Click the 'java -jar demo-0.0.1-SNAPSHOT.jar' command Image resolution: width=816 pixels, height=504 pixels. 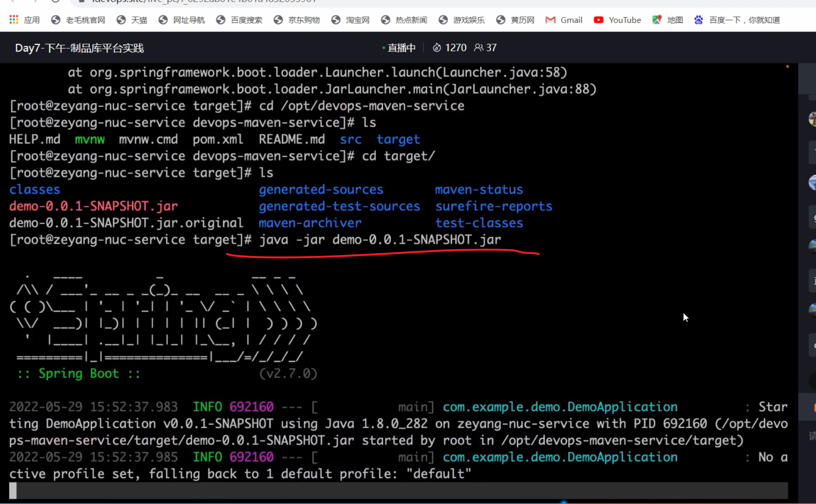[380, 239]
